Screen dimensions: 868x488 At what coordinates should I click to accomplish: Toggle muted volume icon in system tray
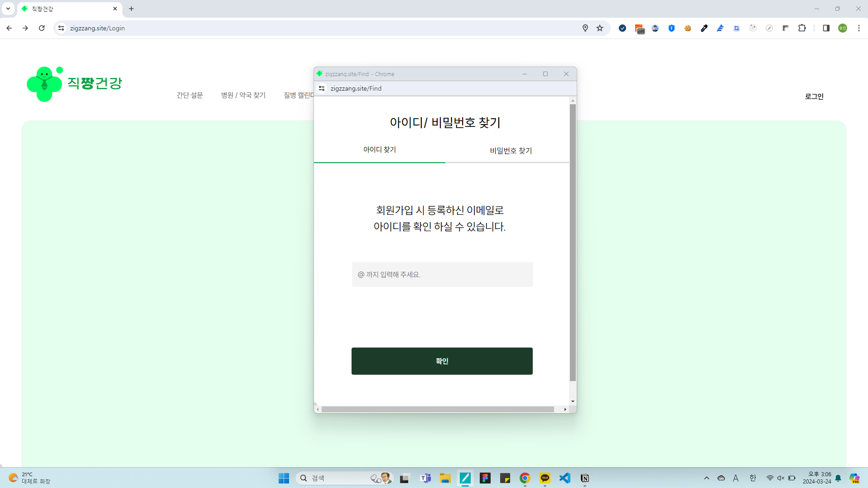click(x=781, y=478)
